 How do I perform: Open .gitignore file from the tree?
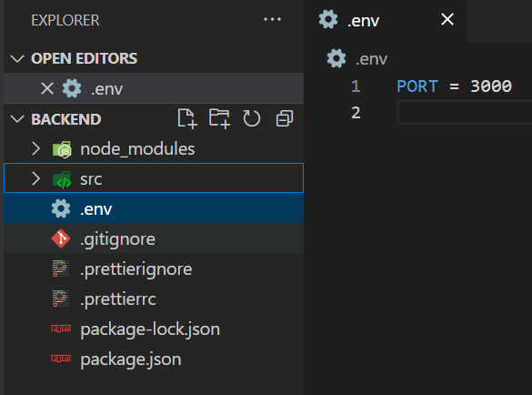(x=154, y=238)
